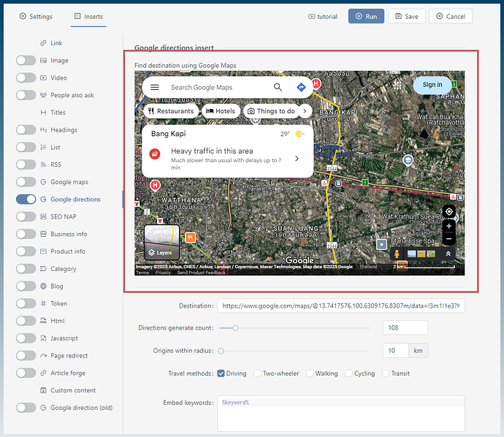
Task: Click the Article forge link icon
Action: 43,373
